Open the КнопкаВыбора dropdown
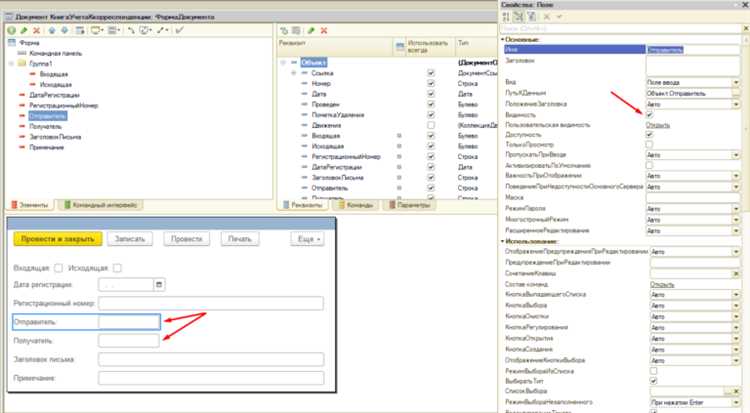The image size is (750, 413). coord(736,306)
